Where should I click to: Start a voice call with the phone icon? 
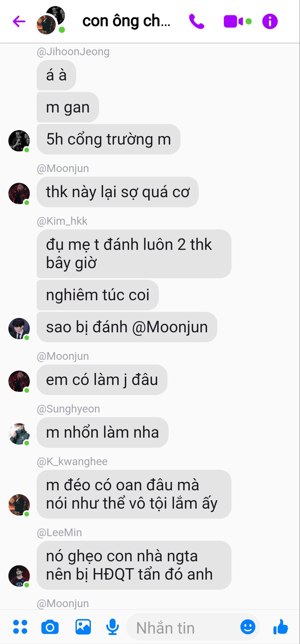coord(197,21)
